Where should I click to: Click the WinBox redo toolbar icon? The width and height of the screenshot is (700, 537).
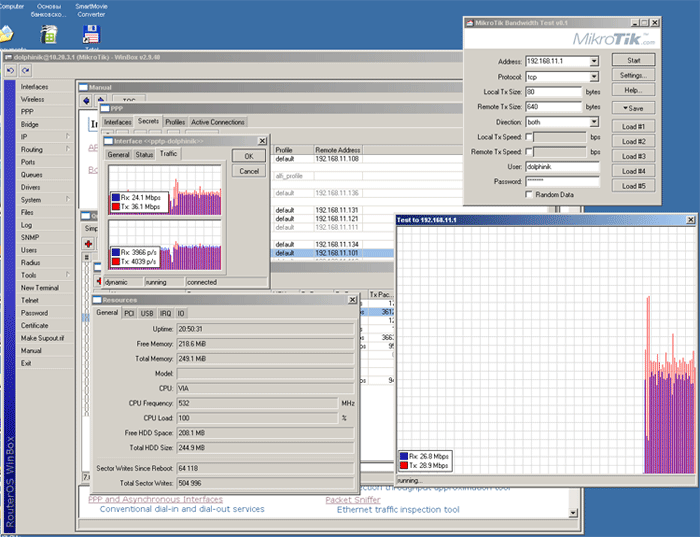pyautogui.click(x=25, y=71)
